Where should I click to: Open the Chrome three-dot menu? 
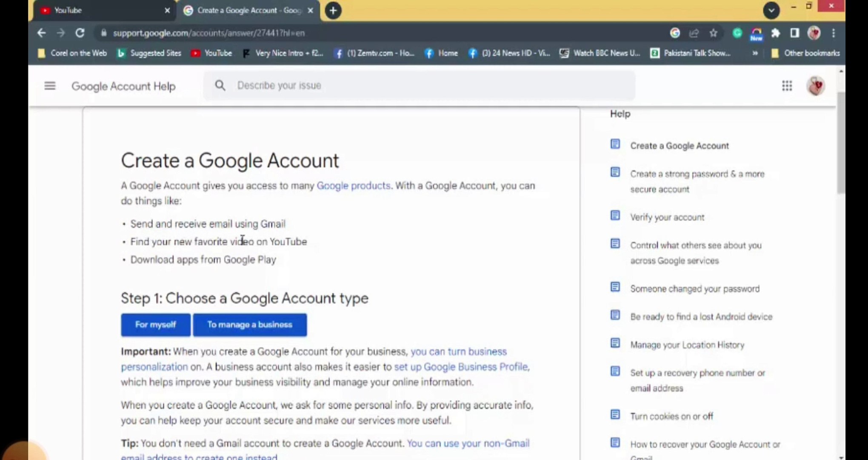coord(833,33)
